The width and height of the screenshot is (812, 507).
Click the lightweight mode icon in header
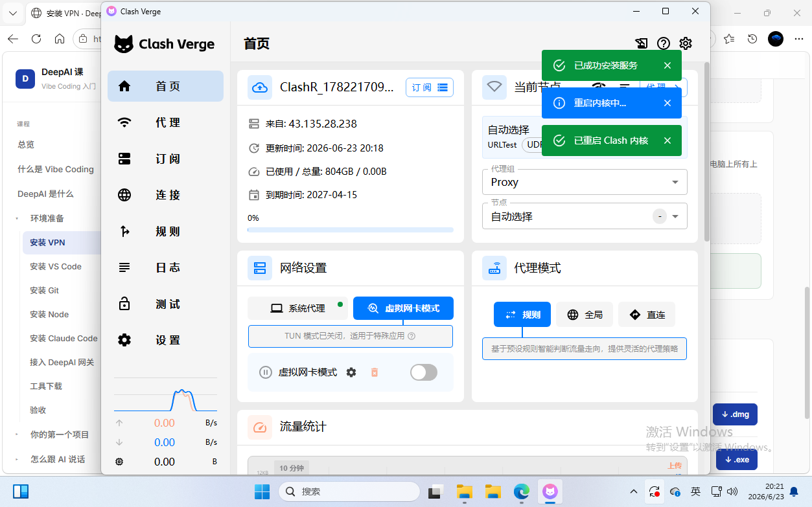coord(641,43)
